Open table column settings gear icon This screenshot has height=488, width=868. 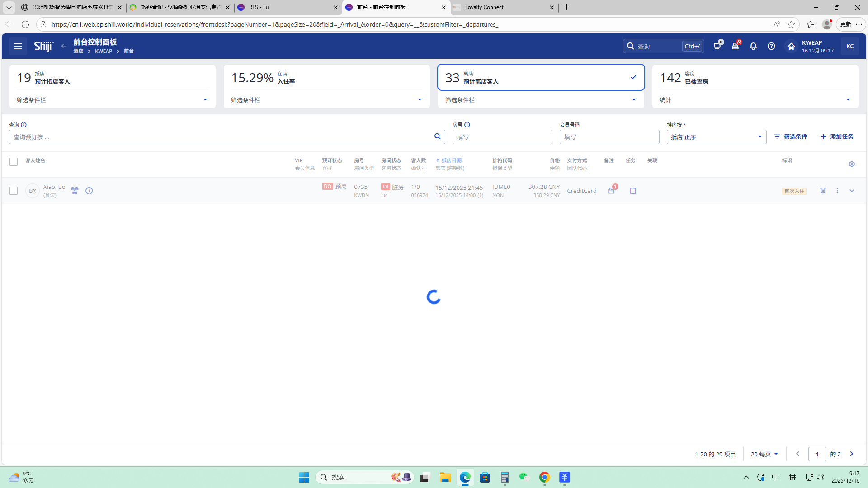[x=852, y=164]
